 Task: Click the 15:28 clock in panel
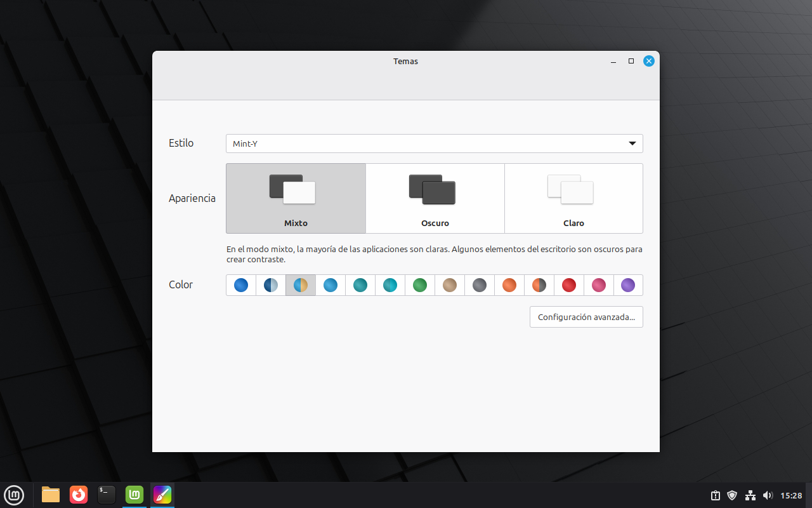pos(791,495)
